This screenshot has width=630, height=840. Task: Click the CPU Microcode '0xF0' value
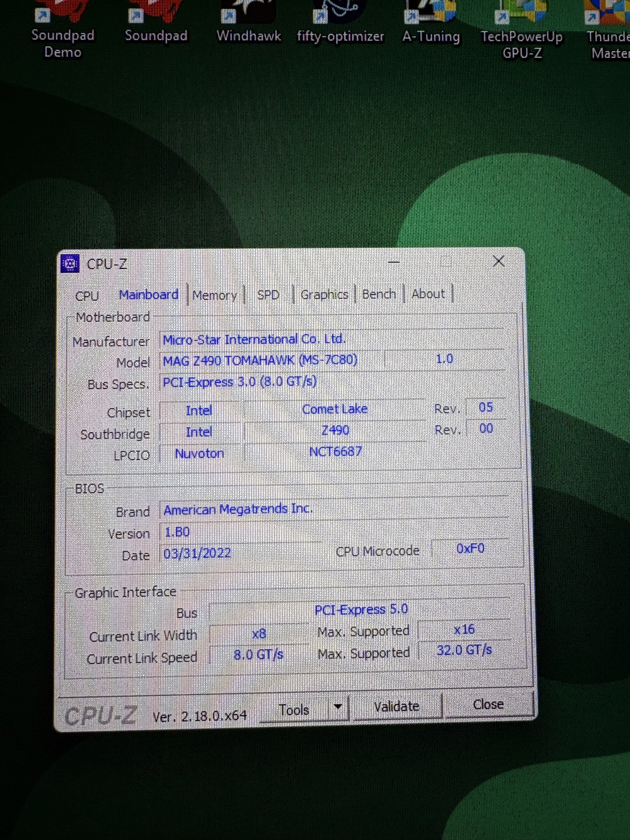(x=470, y=549)
